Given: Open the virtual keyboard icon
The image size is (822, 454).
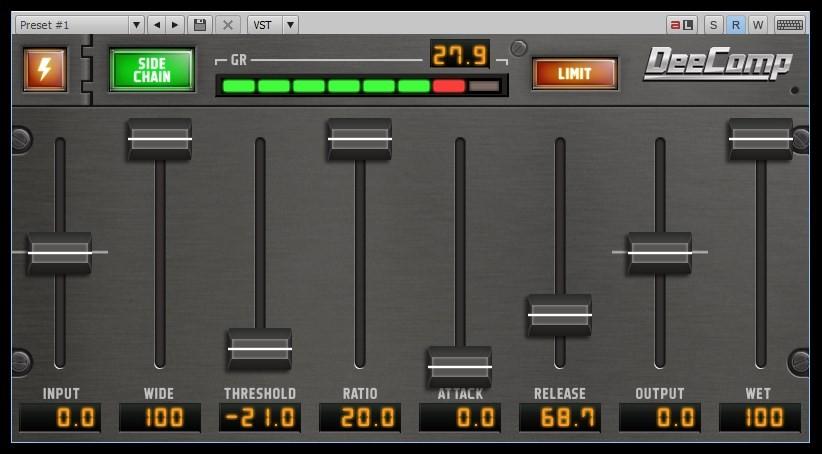Looking at the screenshot, I should click(789, 25).
